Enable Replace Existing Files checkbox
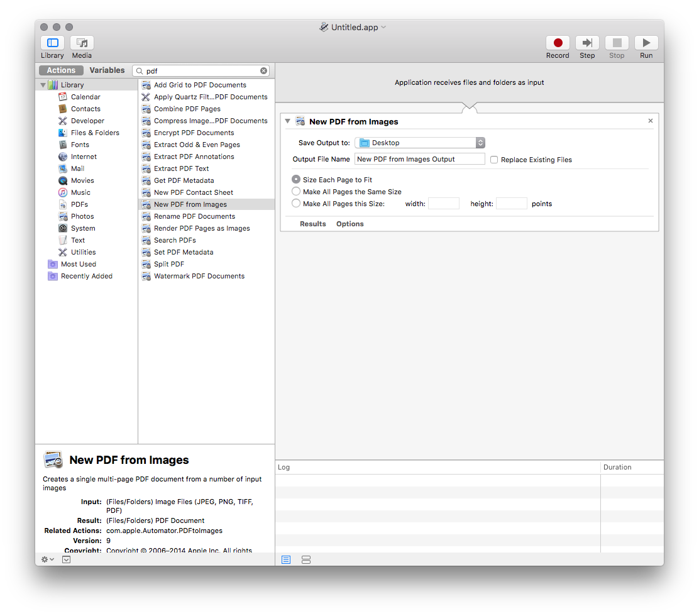This screenshot has height=616, width=699. pos(494,160)
